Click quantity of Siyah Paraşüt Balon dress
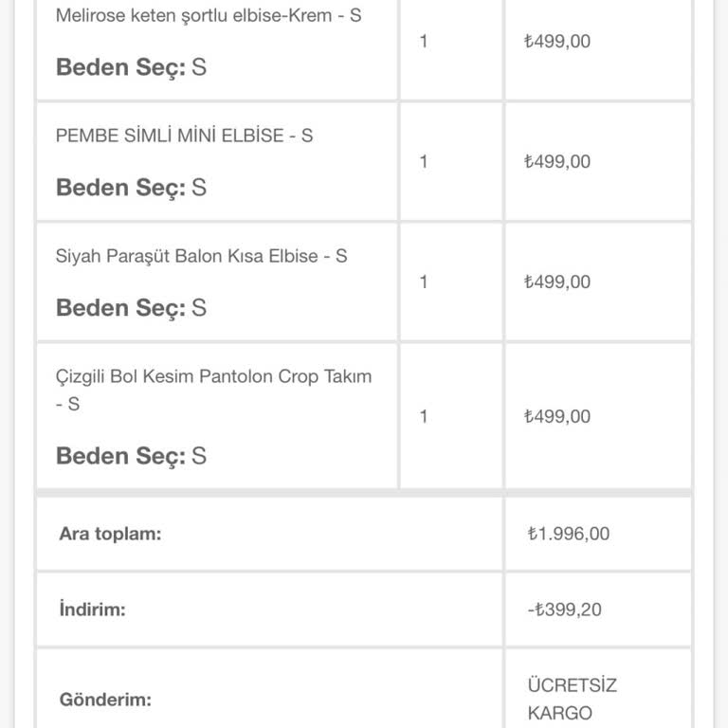The height and width of the screenshot is (728, 728). coord(424,282)
